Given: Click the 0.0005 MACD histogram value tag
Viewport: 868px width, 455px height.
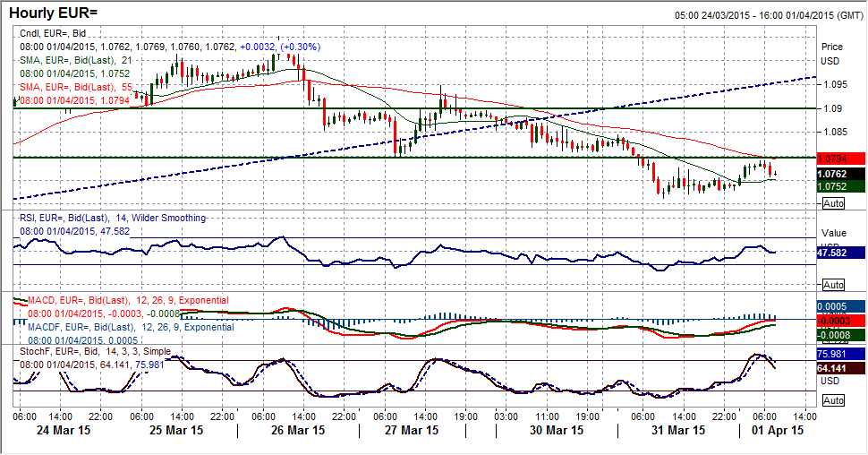Looking at the screenshot, I should (841, 306).
